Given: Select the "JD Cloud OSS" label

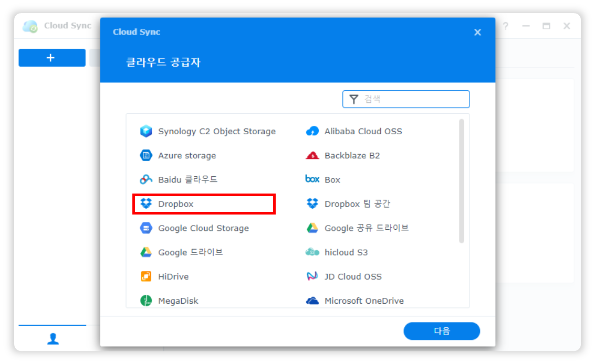Looking at the screenshot, I should click(353, 276).
